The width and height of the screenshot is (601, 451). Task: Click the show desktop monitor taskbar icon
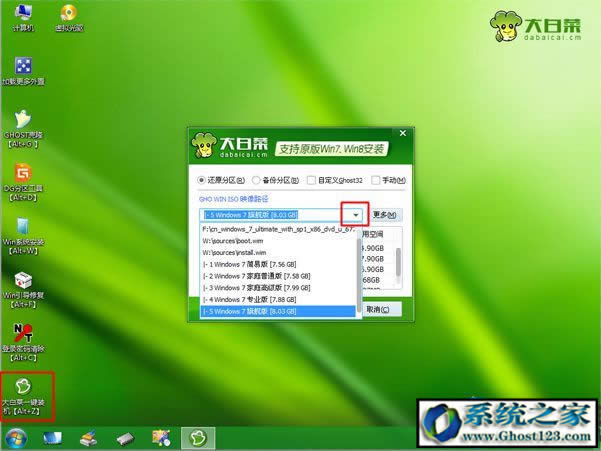tap(52, 438)
